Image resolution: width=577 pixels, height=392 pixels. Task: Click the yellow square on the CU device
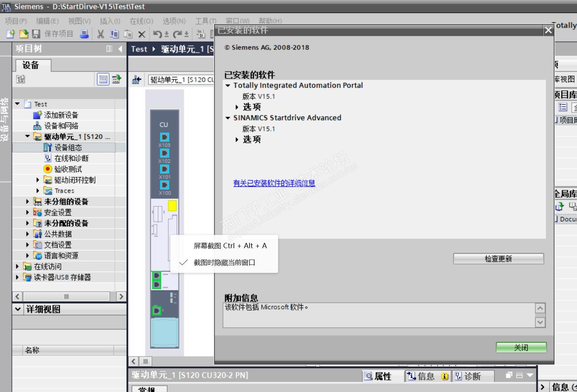pyautogui.click(x=172, y=206)
